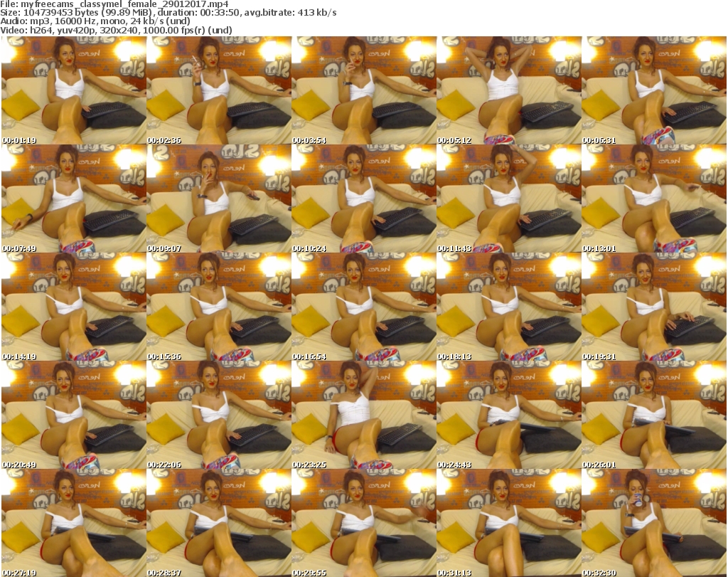Screen dimensions: 728x577
Task: Click the header line starting 'File:'
Action: [114, 4]
